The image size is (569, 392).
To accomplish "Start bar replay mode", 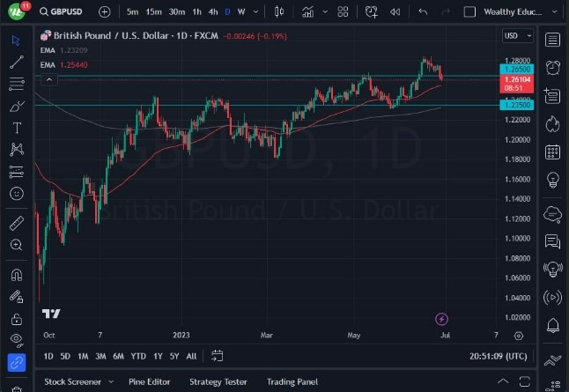I will [395, 12].
